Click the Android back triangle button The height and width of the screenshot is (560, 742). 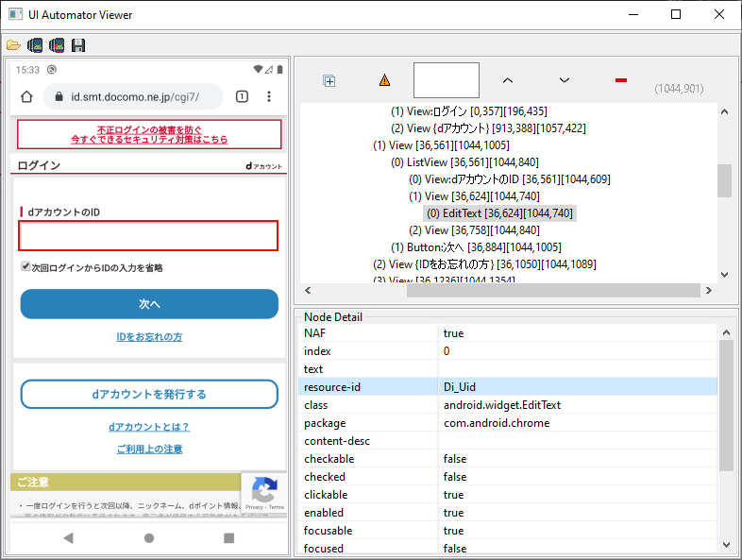click(x=69, y=537)
